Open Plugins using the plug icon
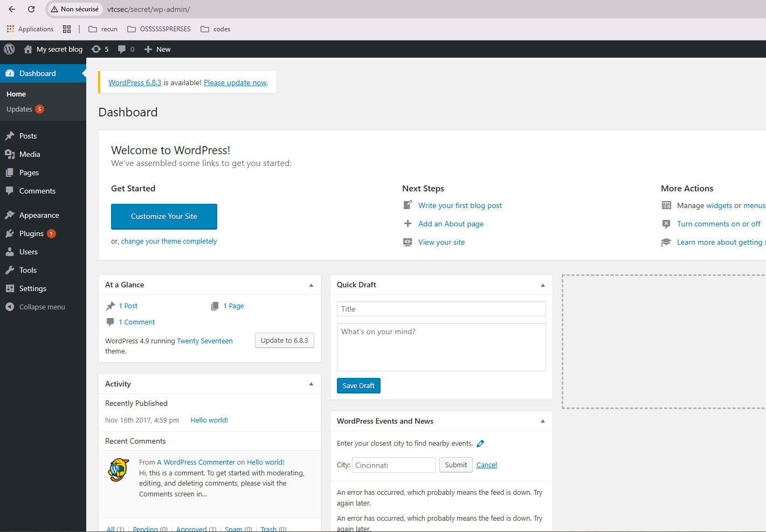 tap(10, 233)
